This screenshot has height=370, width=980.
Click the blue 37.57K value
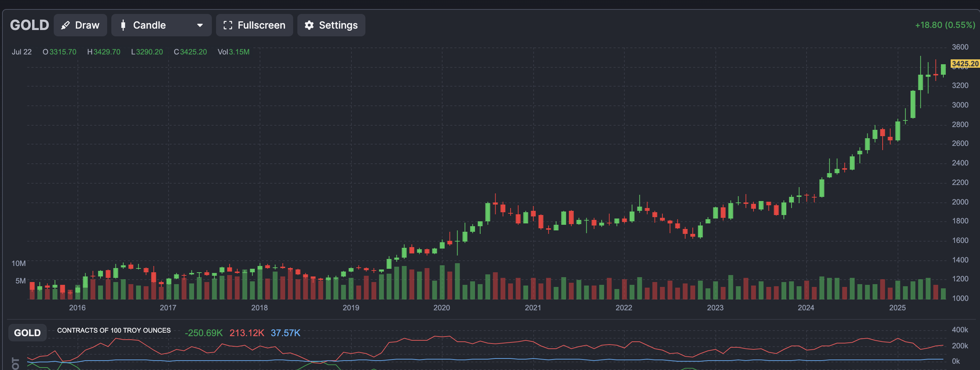click(x=285, y=333)
